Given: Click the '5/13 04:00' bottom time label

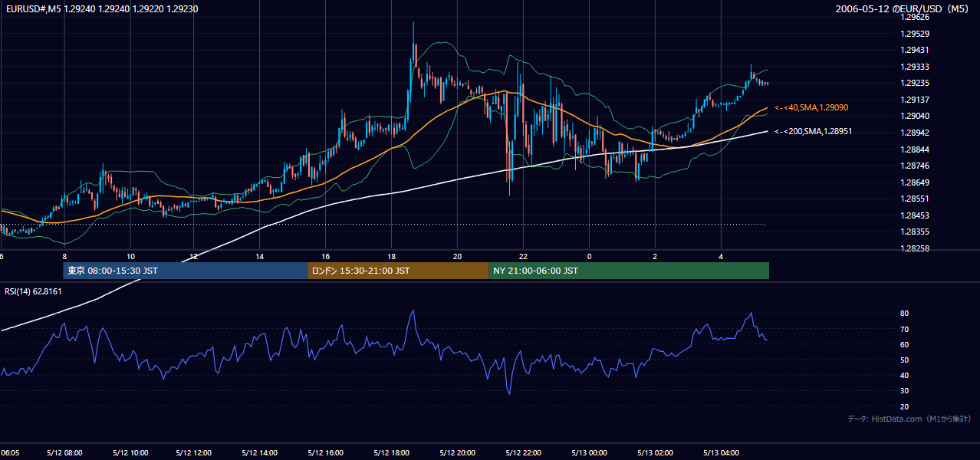Looking at the screenshot, I should pyautogui.click(x=722, y=453).
